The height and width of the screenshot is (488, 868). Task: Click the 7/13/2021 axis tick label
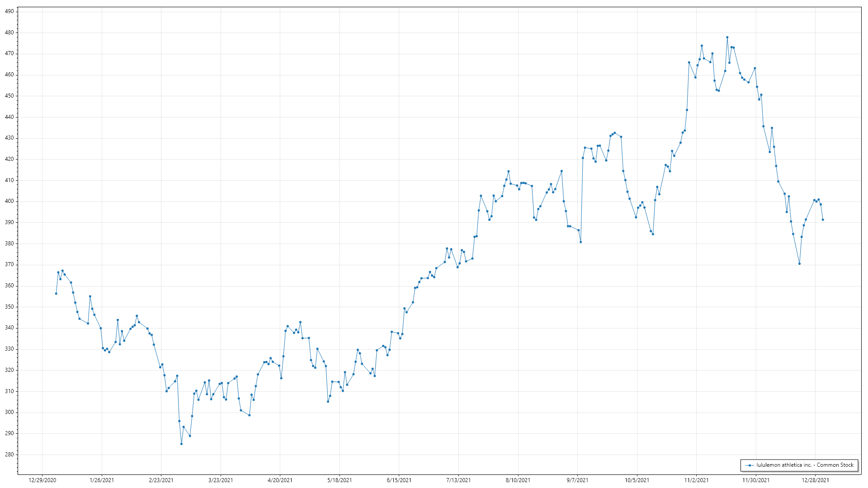click(x=458, y=480)
